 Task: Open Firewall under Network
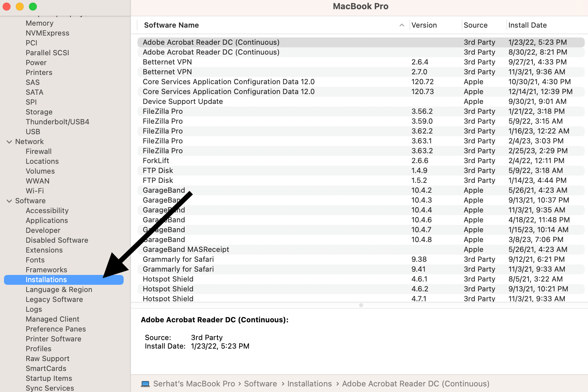tap(38, 152)
